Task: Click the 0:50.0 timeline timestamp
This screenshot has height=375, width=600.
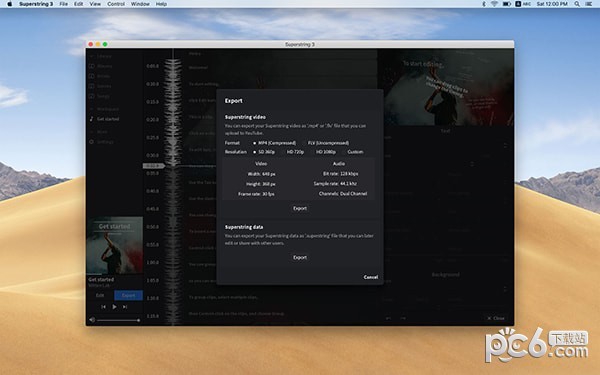Action: pos(152,227)
